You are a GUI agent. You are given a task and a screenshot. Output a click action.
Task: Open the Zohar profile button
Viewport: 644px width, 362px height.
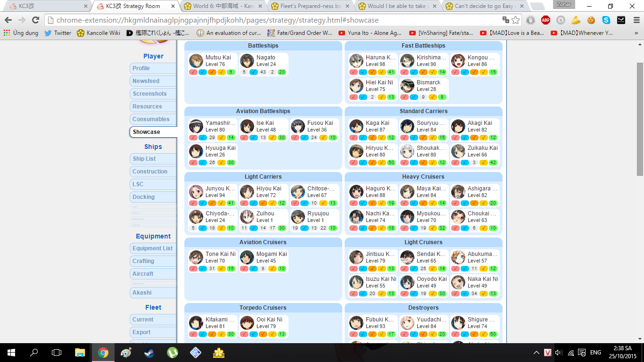point(564,5)
